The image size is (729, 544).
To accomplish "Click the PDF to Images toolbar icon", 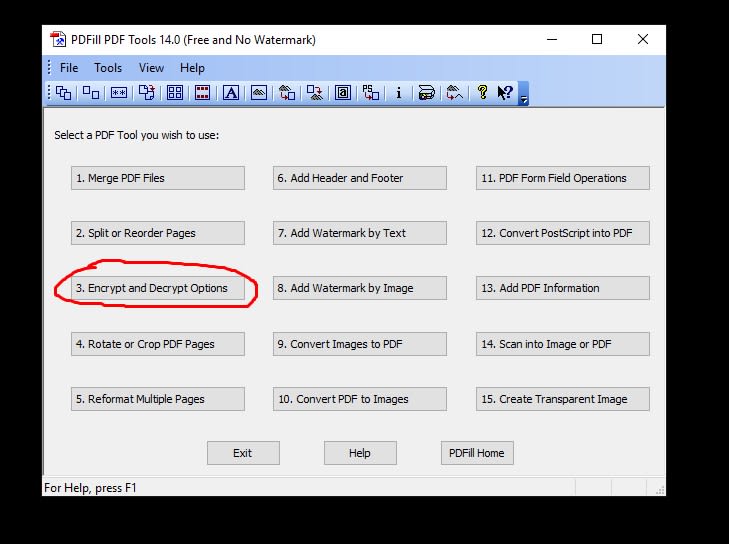I will point(315,93).
